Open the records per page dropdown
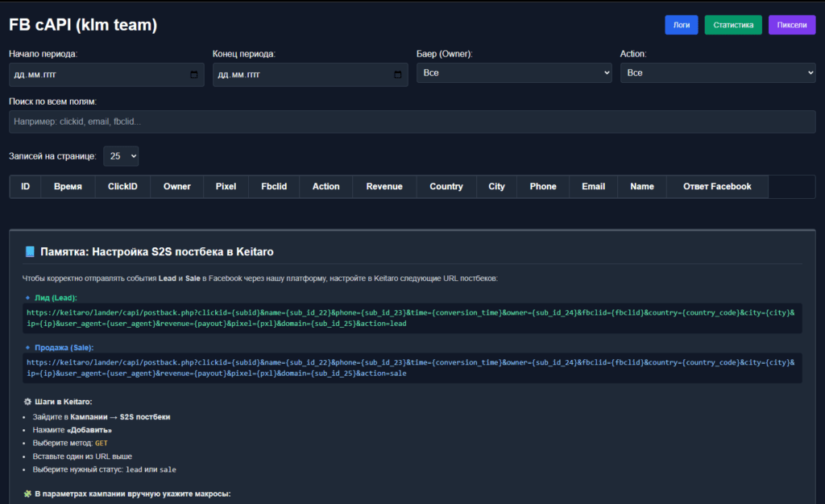825x504 pixels. (x=121, y=156)
